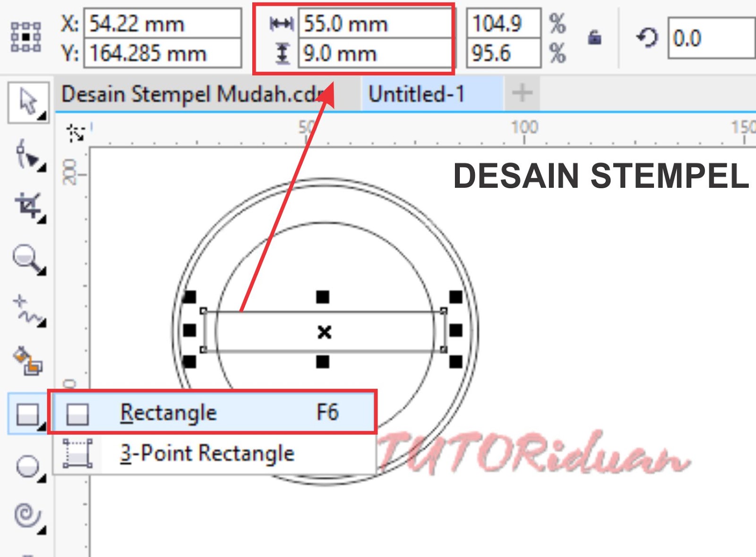Click the DESAIN STEMPEL heading text

point(601,175)
